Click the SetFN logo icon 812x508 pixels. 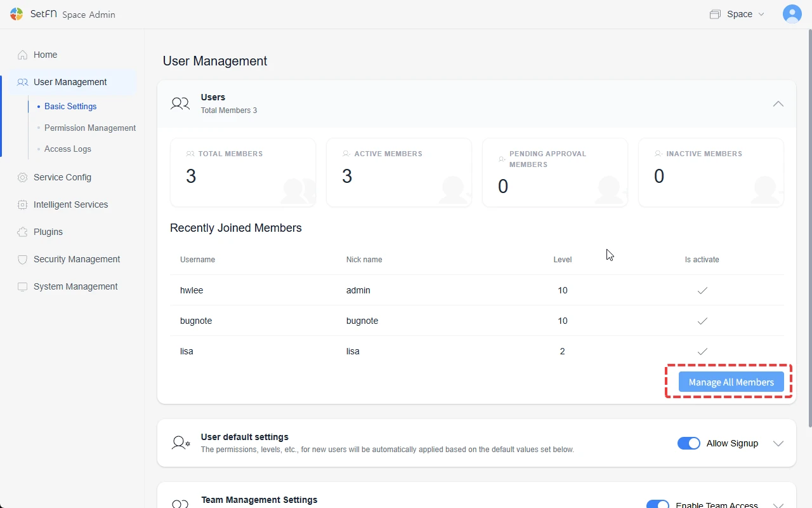point(16,14)
